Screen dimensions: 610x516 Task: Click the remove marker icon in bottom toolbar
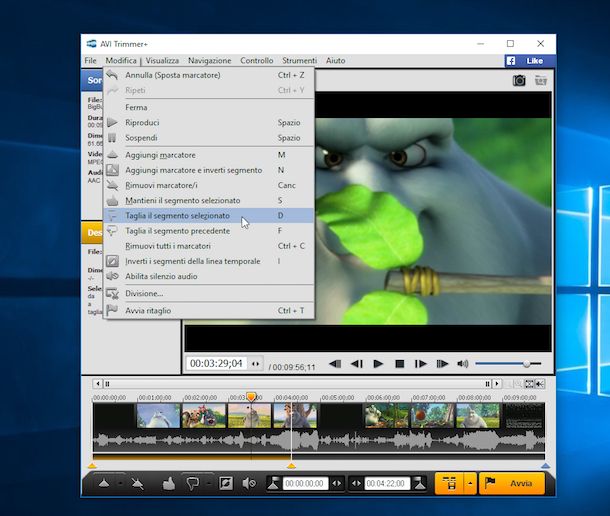(x=137, y=484)
